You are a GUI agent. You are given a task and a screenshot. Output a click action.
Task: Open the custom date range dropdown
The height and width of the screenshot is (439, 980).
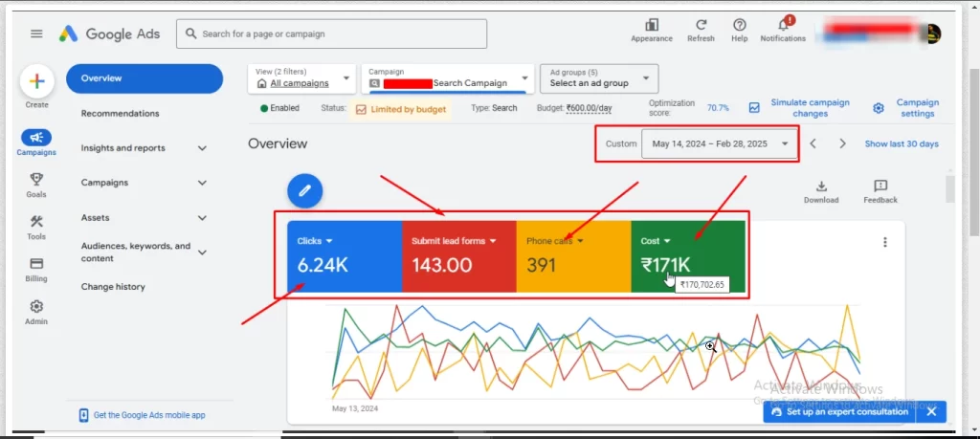[720, 143]
